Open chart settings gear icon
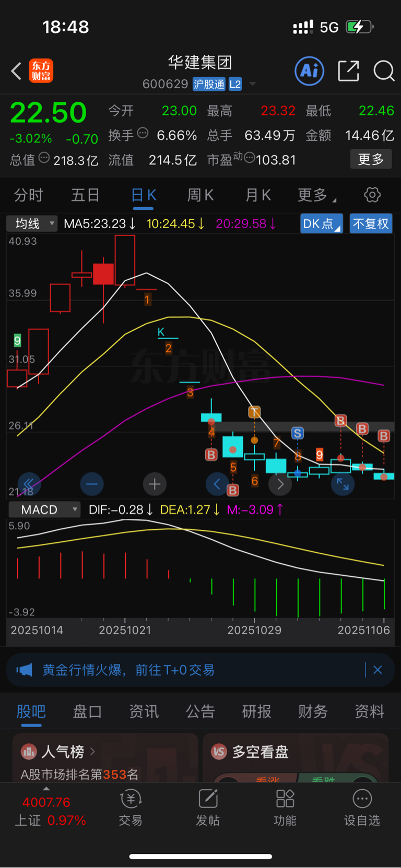Image resolution: width=401 pixels, height=868 pixels. pyautogui.click(x=372, y=195)
